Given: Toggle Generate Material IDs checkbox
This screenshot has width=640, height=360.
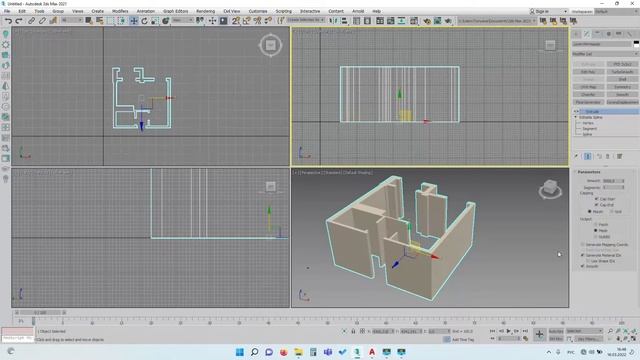Looking at the screenshot, I should point(582,255).
